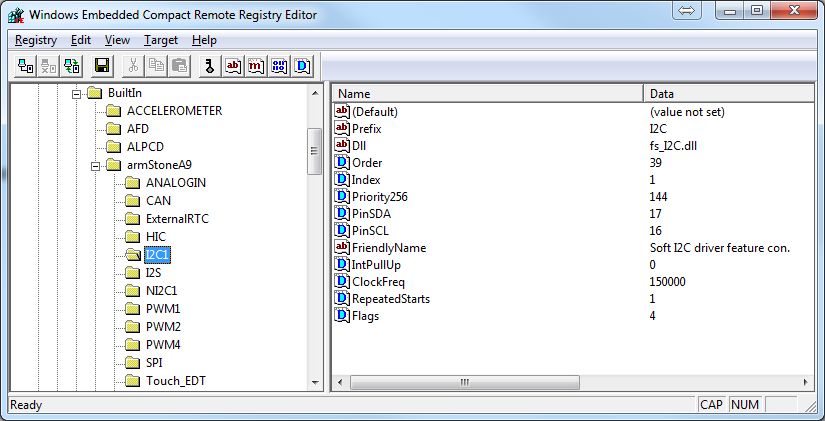Screen dimensions: 825x421
Task: Click the tree pane scroll-down arrow
Action: 315,383
